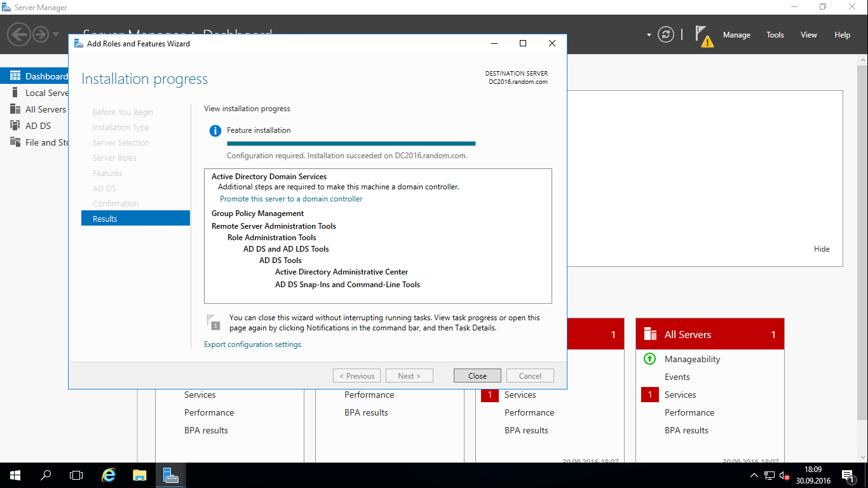This screenshot has height=488, width=868.
Task: Click Active Directory Domain Services heading
Action: (269, 177)
